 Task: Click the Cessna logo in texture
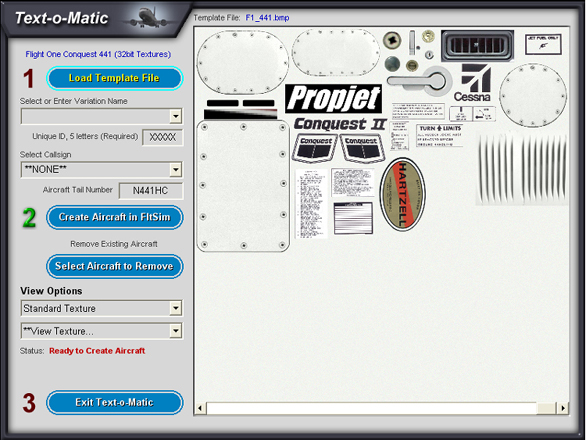click(472, 83)
